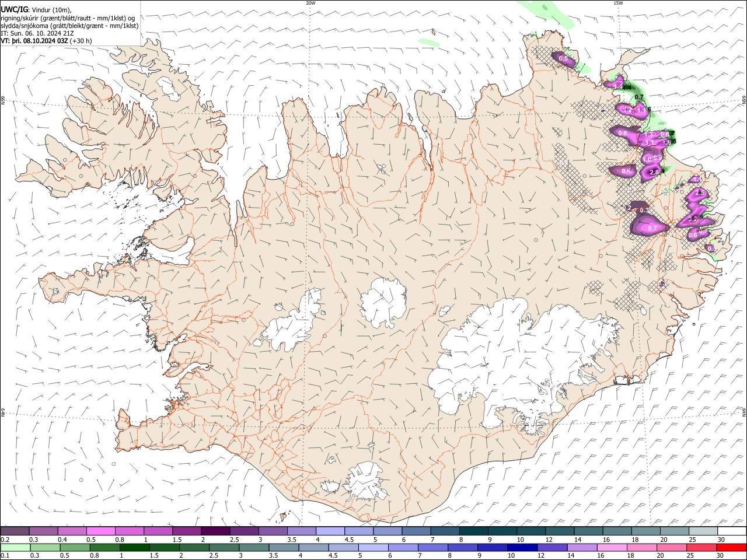The height and width of the screenshot is (560, 747).
Task: Pick bottom-row swatch between 20 and 25
Action: [671, 547]
